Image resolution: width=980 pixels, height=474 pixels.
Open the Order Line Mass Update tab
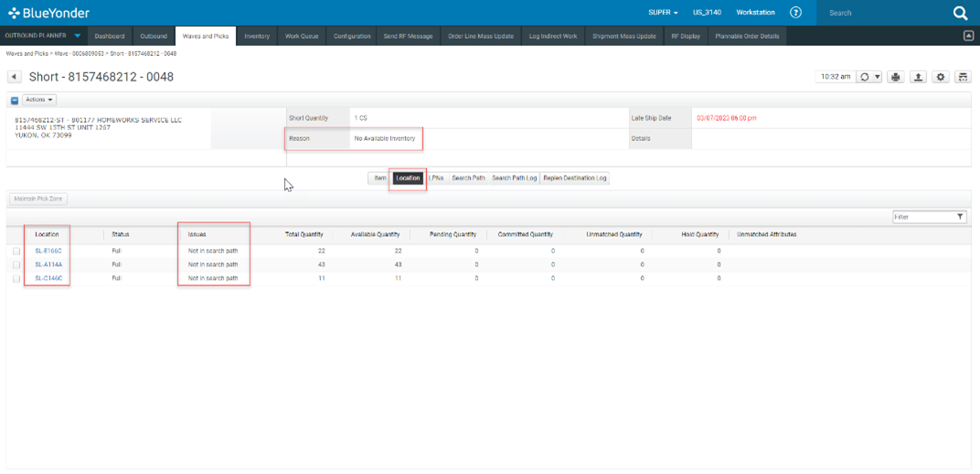point(481,37)
